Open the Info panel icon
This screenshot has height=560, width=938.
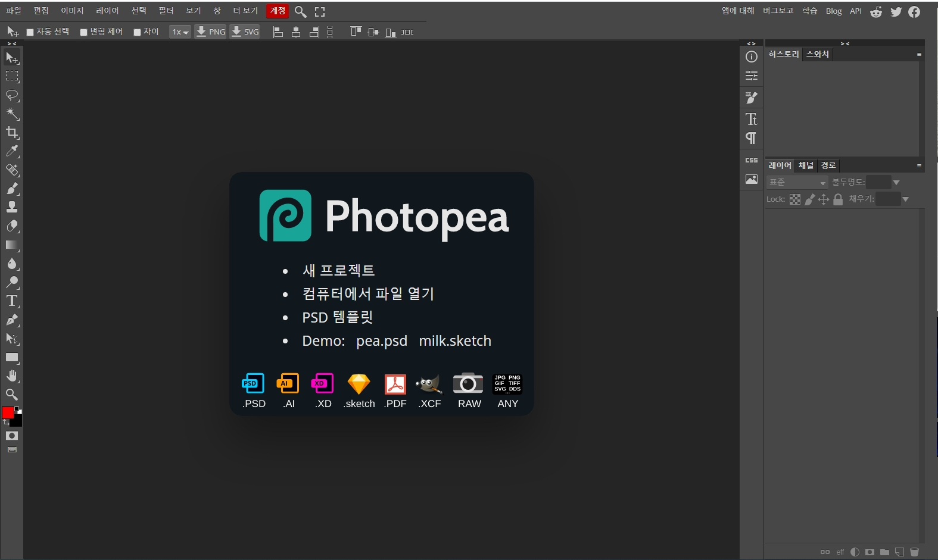click(x=752, y=57)
